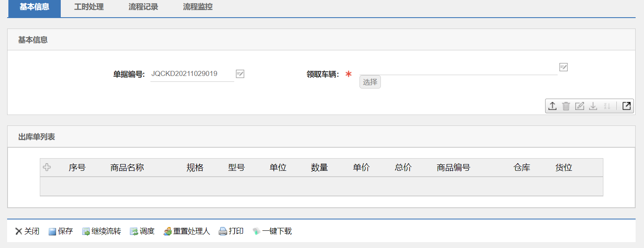Click the 规格 column header
The image size is (644, 248).
(195, 168)
